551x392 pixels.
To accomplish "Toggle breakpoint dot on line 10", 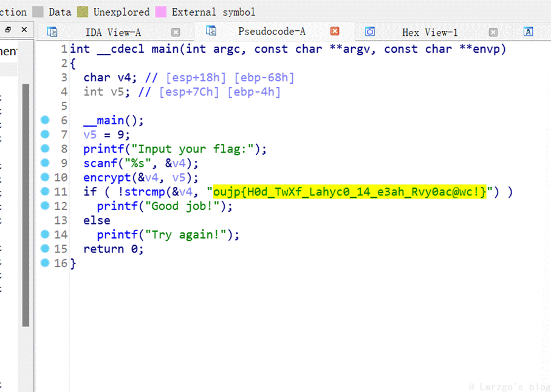I will point(45,177).
